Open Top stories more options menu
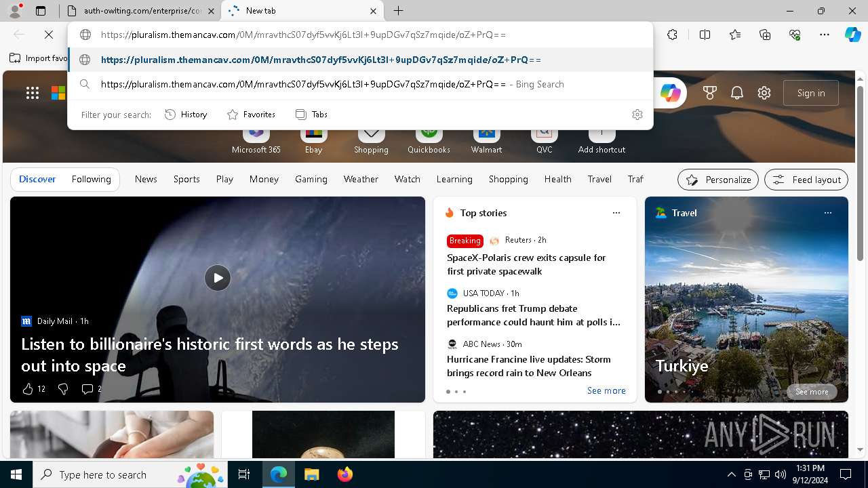The height and width of the screenshot is (488, 868). 616,213
